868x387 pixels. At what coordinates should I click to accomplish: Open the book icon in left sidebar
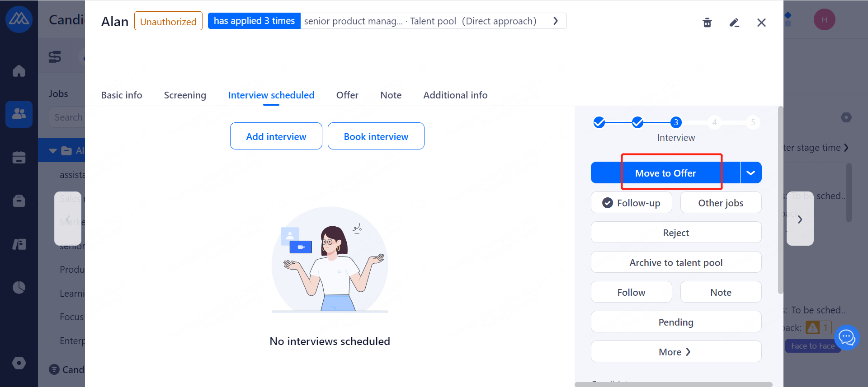pos(19,244)
